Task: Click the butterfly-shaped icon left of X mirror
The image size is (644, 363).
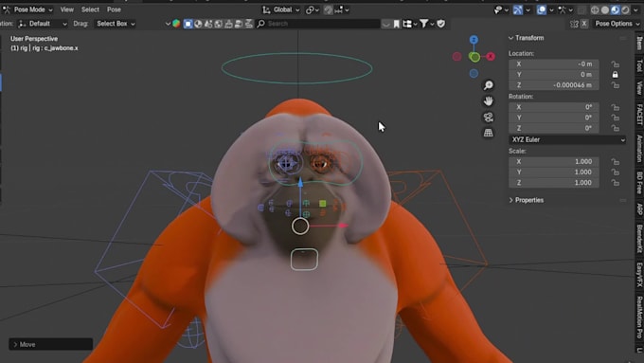Action: tap(574, 24)
